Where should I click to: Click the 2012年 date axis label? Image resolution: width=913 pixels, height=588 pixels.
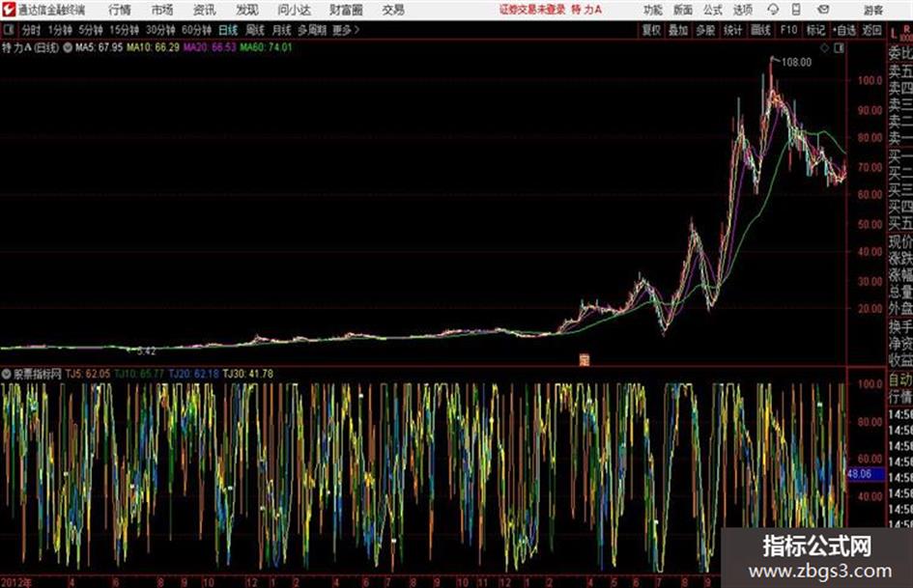16,582
